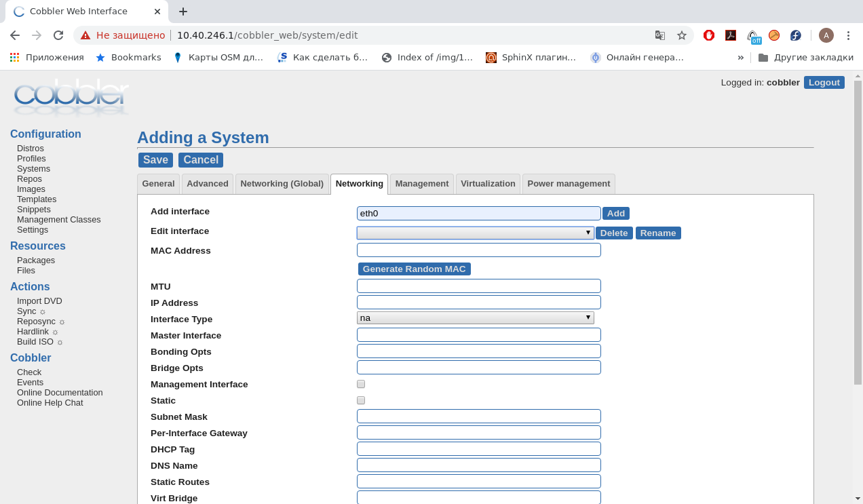
Task: Open a new browser tab
Action: 183,12
